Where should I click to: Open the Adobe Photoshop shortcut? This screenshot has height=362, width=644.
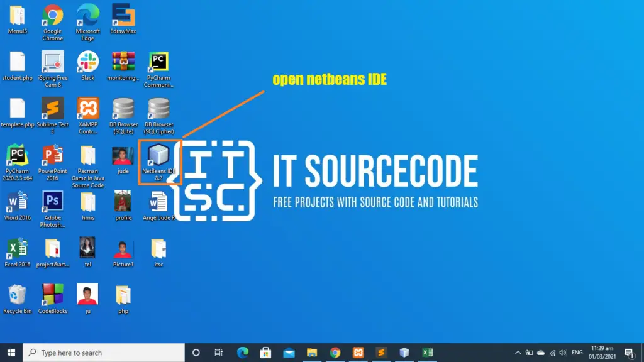pos(52,202)
